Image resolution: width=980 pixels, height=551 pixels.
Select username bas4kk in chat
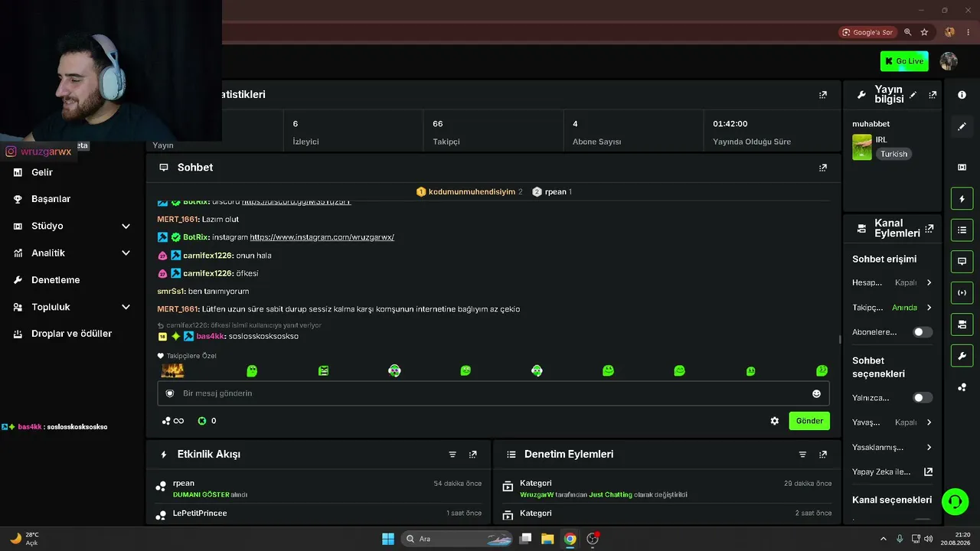click(211, 336)
